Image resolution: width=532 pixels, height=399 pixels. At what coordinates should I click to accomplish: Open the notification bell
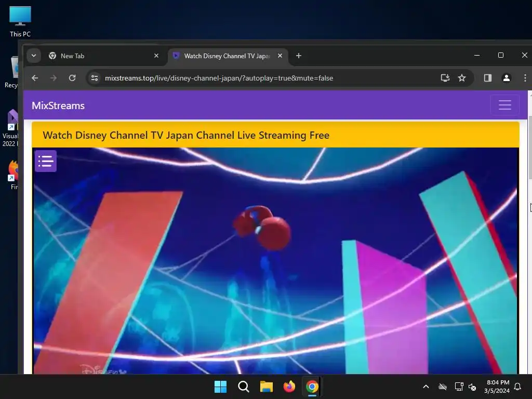(518, 387)
